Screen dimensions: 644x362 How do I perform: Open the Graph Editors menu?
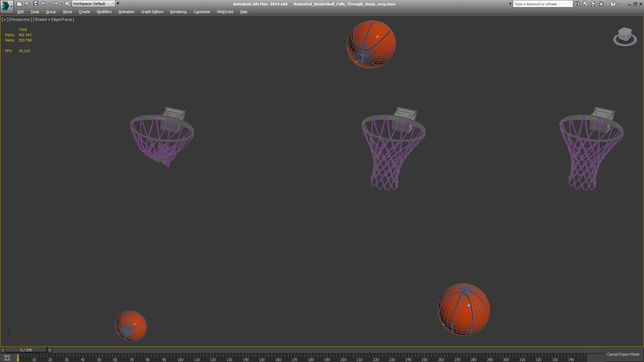(152, 12)
